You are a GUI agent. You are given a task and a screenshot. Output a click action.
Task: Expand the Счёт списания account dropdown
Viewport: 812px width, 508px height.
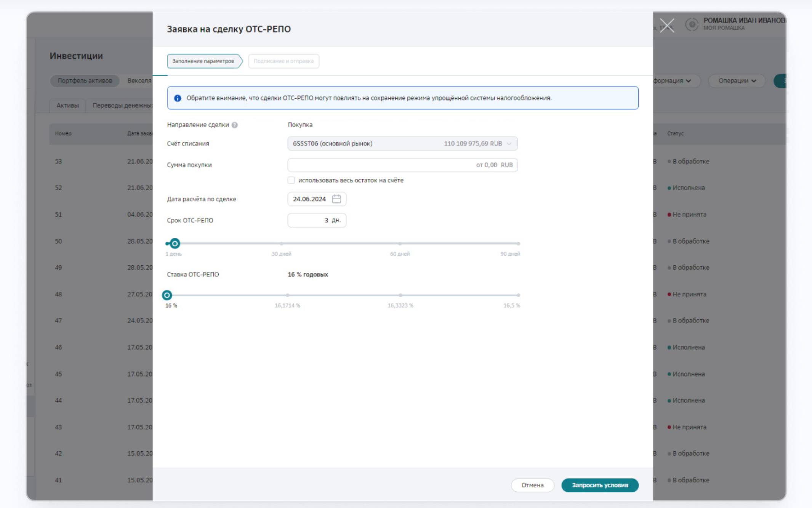point(402,144)
